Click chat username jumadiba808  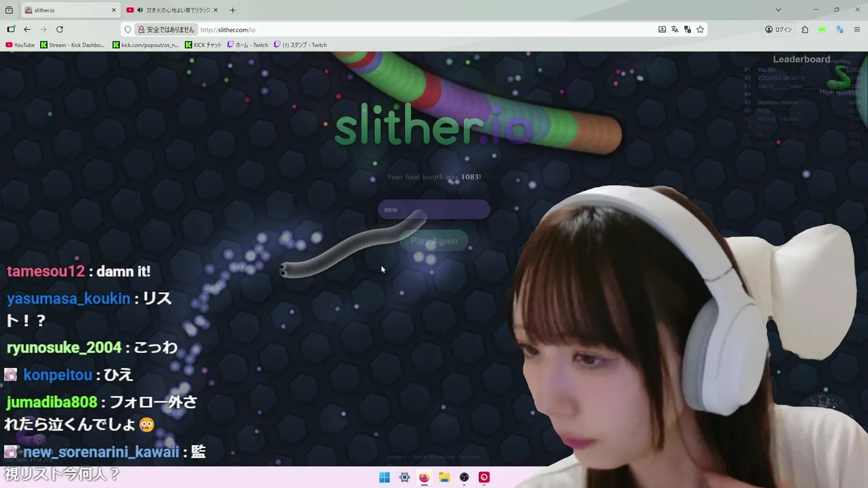pos(52,402)
